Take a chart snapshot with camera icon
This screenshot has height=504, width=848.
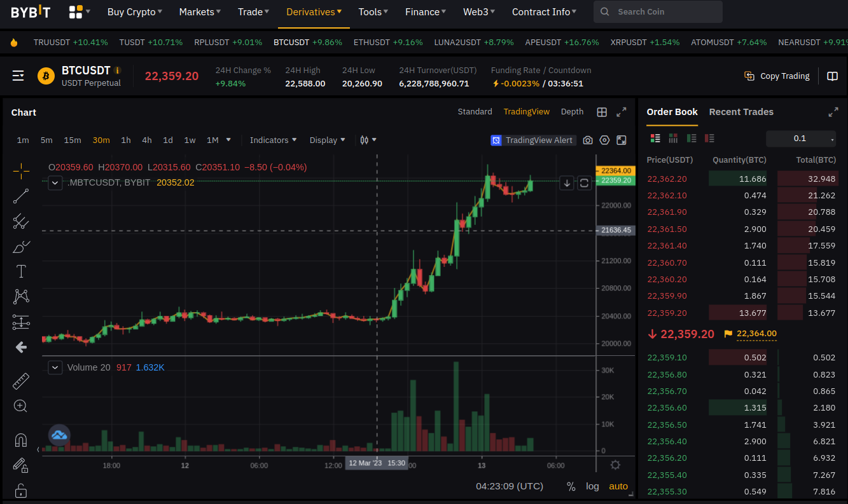[x=588, y=140]
